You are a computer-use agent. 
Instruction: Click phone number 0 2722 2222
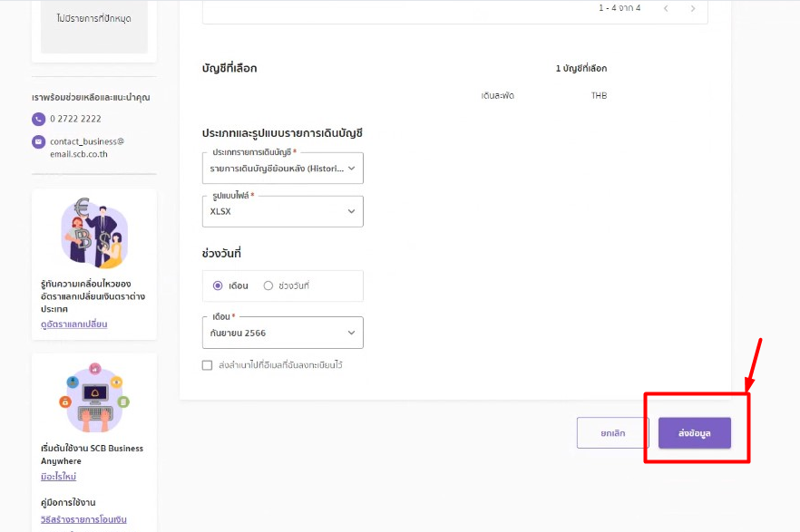[75, 119]
